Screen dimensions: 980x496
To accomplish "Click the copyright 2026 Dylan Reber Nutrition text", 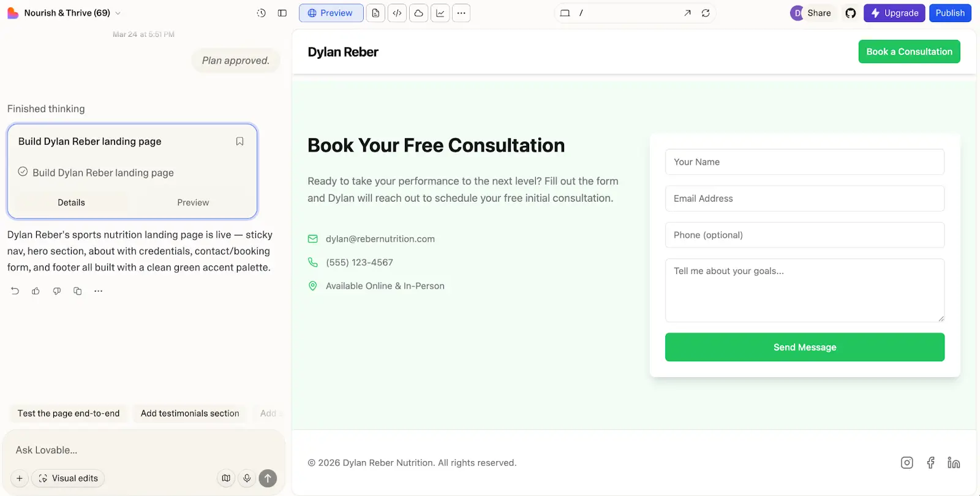I will pyautogui.click(x=412, y=463).
